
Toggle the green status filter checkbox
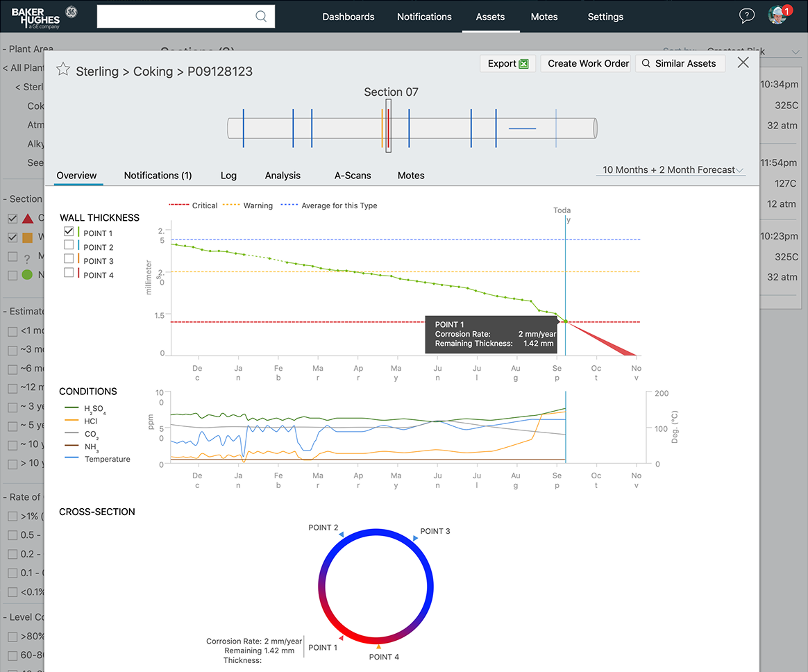[x=13, y=275]
